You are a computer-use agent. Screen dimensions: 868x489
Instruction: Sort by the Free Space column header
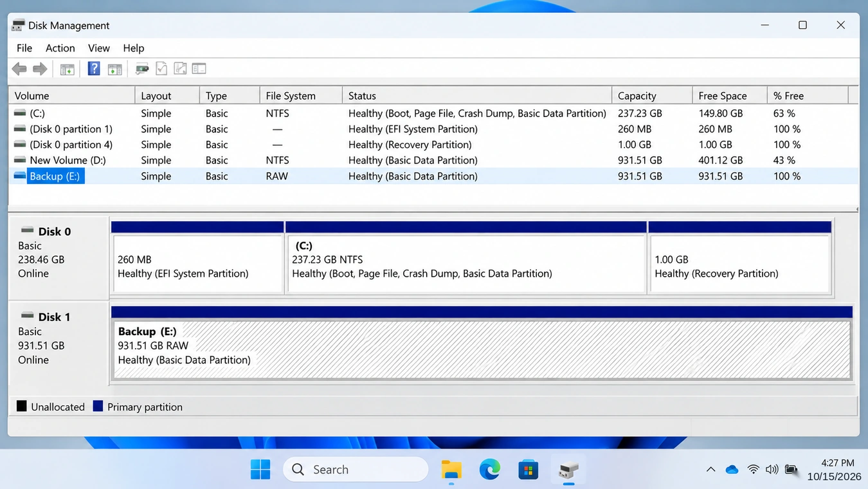[x=730, y=95]
